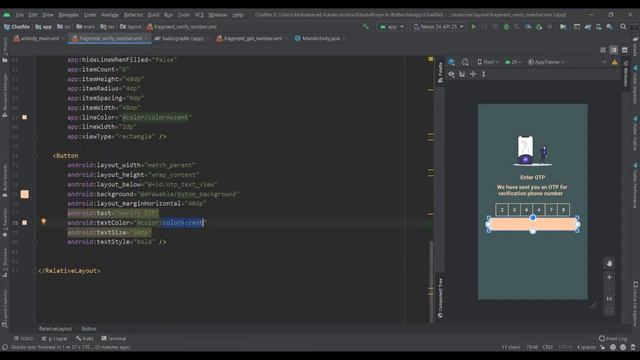Image resolution: width=640 pixels, height=360 pixels.
Task: Open Nexus 5X API 25 device dropdown
Action: pyautogui.click(x=439, y=27)
